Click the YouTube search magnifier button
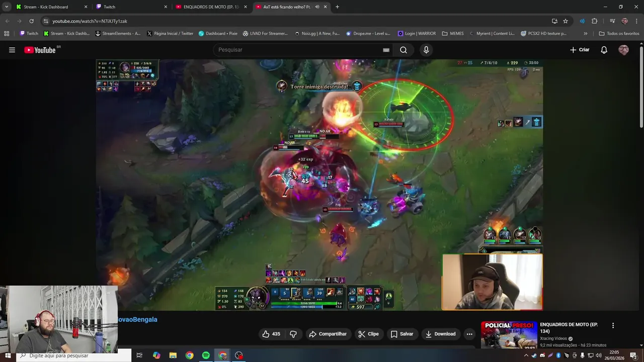Screen dimensions: 644x362 [x=404, y=50]
